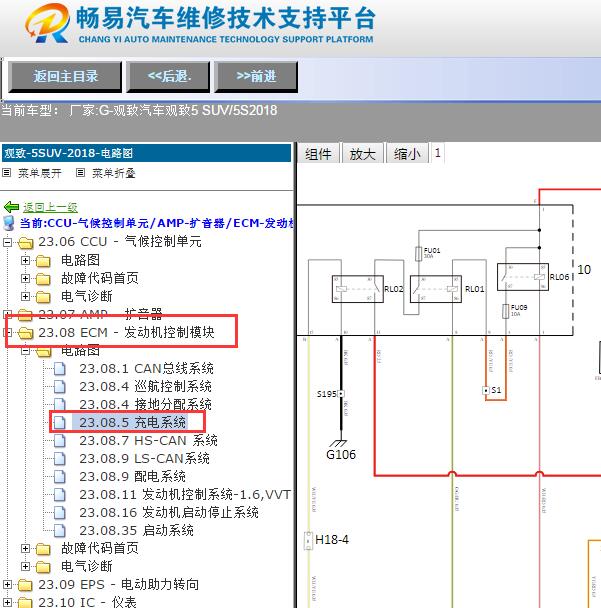
Task: Select page 1 in the diagram toolbar
Action: click(437, 153)
